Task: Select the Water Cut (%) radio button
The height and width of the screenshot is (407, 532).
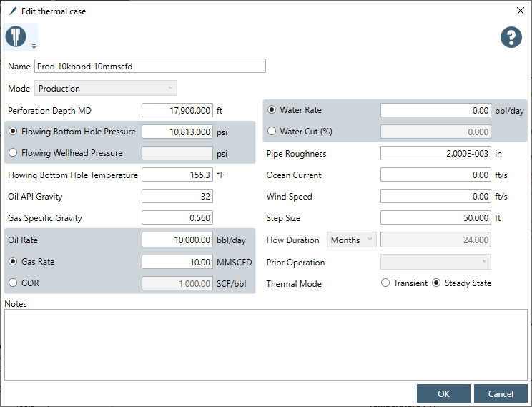Action: tap(272, 132)
